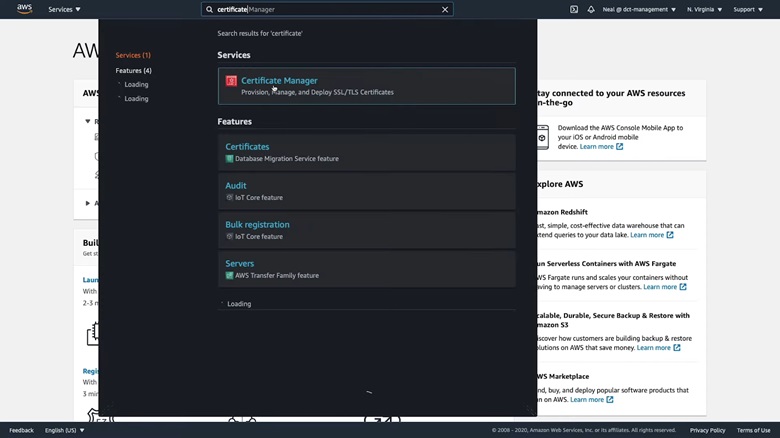Click the Services section heading in results

point(234,55)
